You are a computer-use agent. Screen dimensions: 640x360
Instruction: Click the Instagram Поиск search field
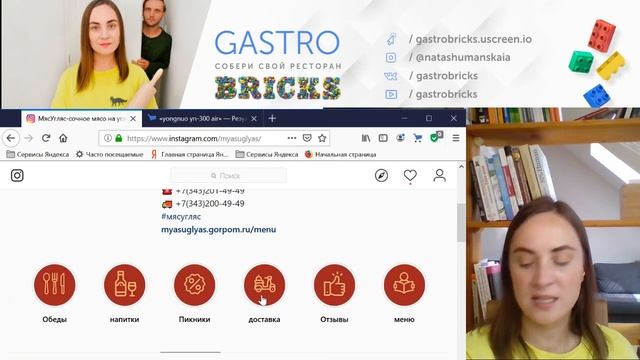(229, 176)
